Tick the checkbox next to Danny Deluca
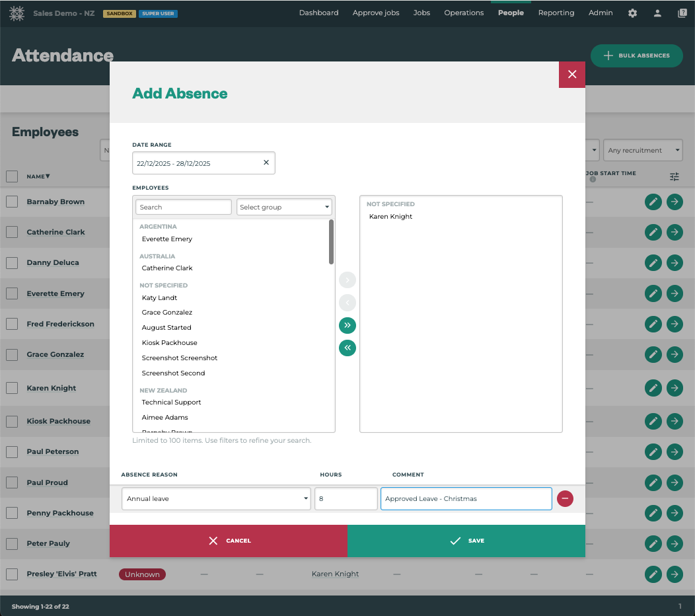This screenshot has height=616, width=695. point(12,262)
